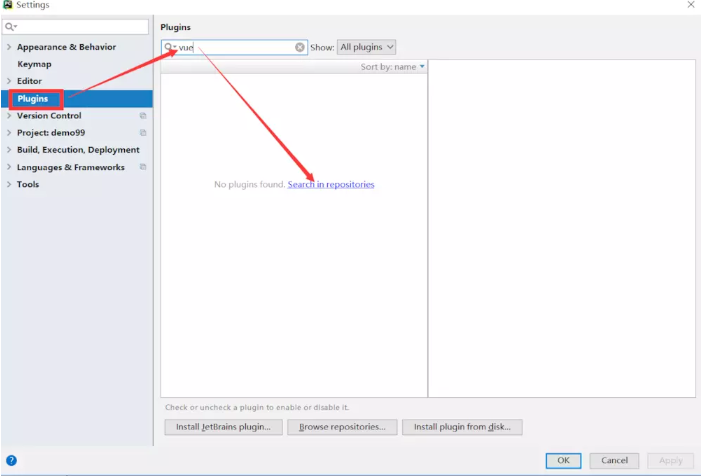Screen dimensions: 705x476
Task: Click the Plugins panel heading
Action: (175, 27)
